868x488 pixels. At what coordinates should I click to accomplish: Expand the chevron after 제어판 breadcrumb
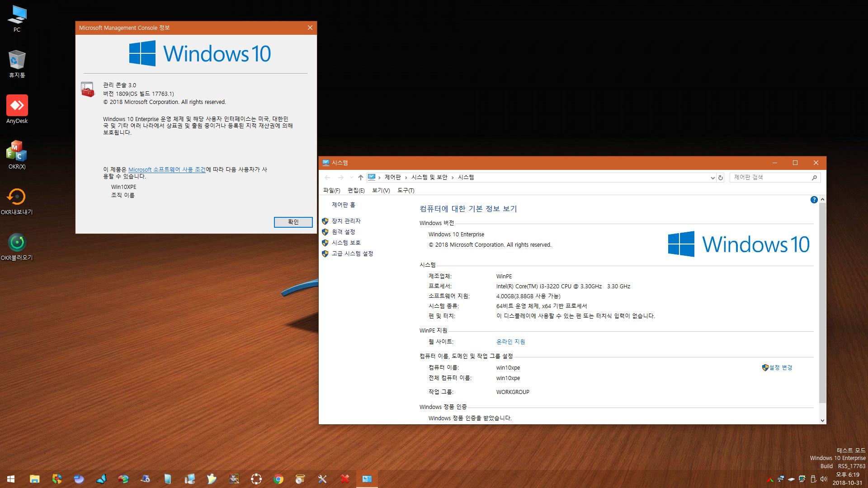406,178
